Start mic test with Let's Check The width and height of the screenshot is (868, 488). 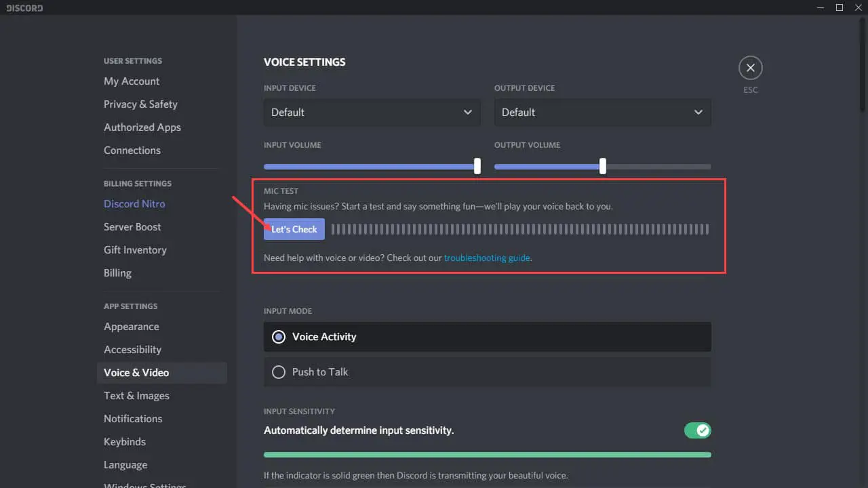(294, 229)
